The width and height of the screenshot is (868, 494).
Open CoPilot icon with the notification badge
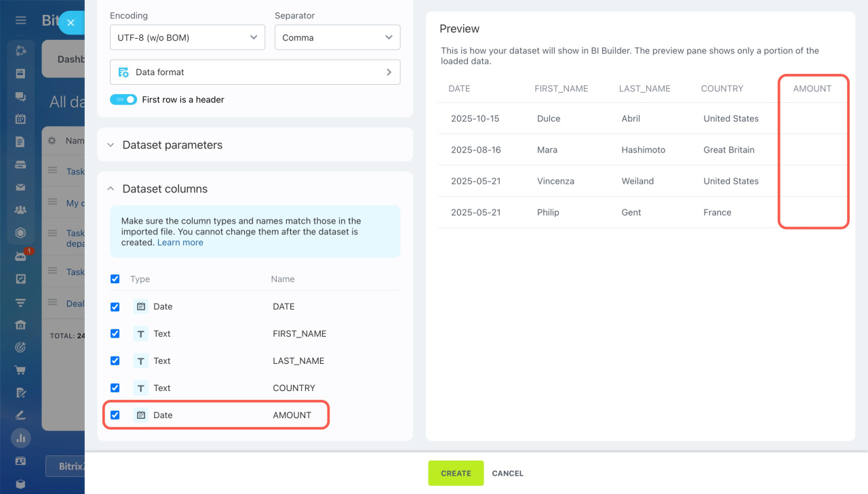[x=20, y=255]
